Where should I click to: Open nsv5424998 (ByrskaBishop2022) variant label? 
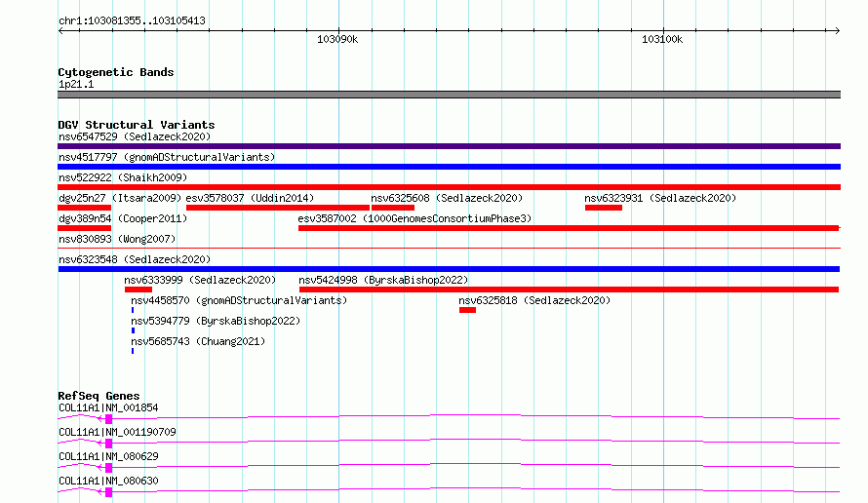[x=383, y=280]
